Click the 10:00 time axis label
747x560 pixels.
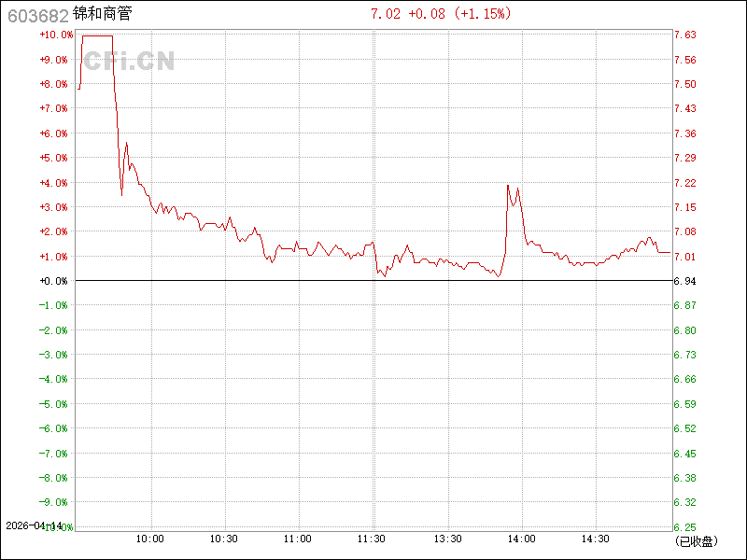(150, 539)
